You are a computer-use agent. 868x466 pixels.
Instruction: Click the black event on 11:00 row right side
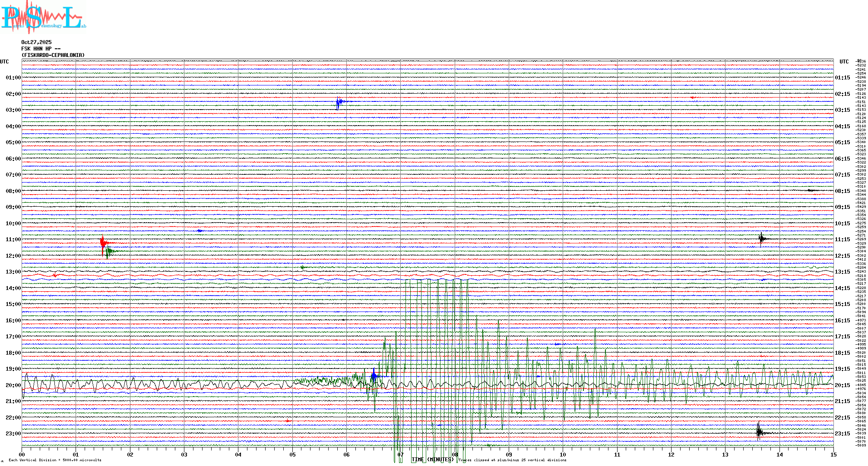pyautogui.click(x=762, y=239)
